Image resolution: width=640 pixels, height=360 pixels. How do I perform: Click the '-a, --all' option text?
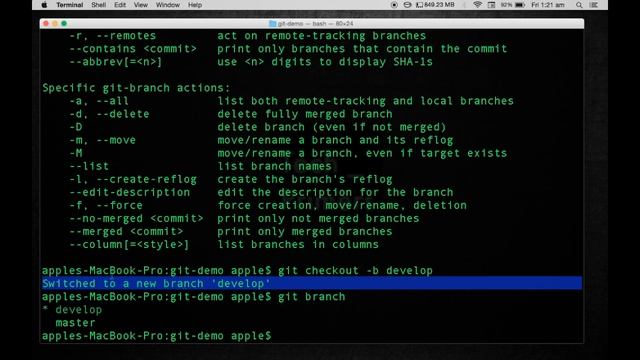[99, 101]
